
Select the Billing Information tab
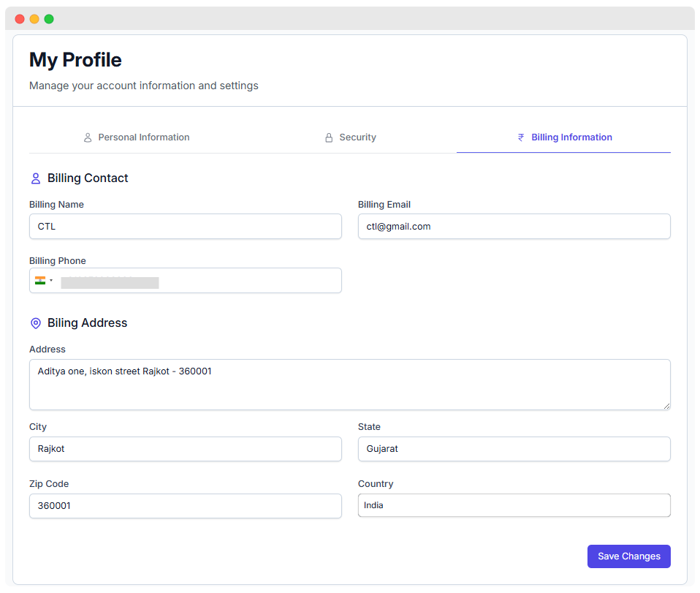571,137
